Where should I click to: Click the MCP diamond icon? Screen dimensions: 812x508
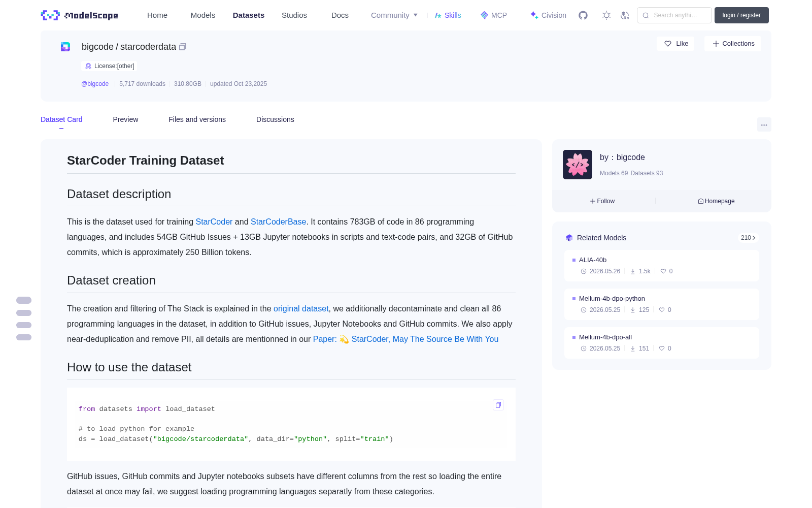[x=484, y=15]
